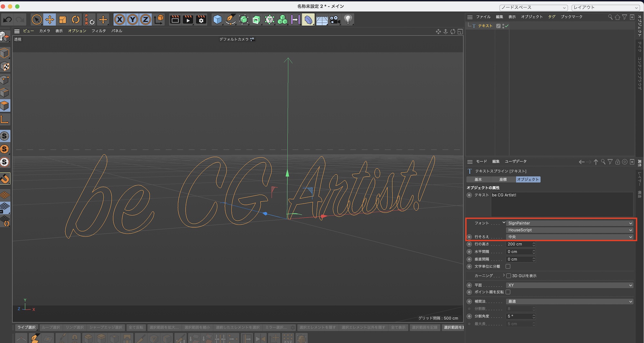Image resolution: width=644 pixels, height=343 pixels.
Task: Open the HouseScript font style dropdown
Action: coord(569,230)
